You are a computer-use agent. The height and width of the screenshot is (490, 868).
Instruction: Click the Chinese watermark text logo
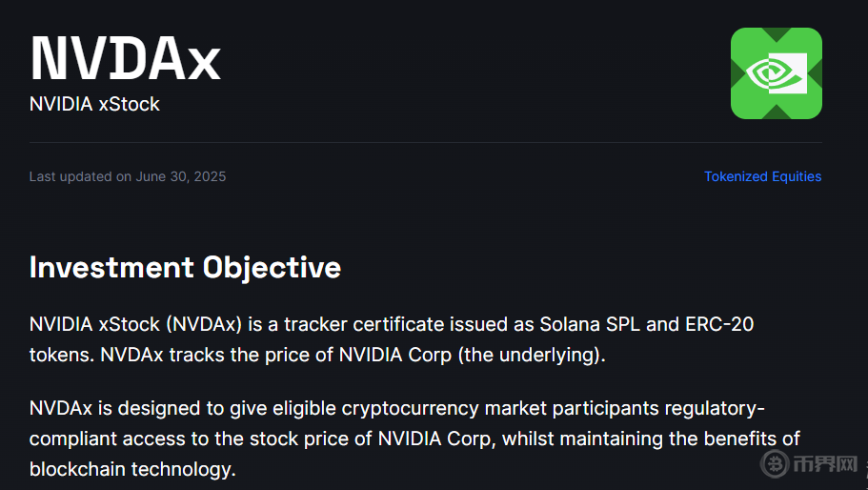823,464
